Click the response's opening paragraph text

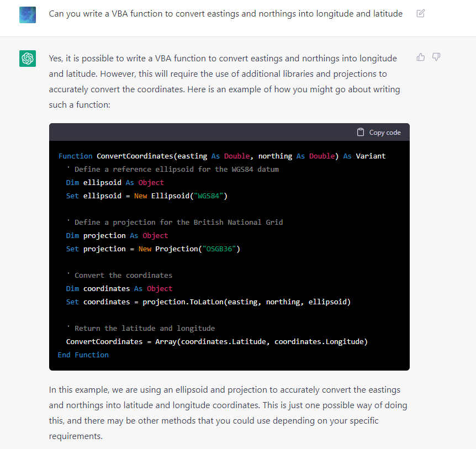[x=225, y=81]
